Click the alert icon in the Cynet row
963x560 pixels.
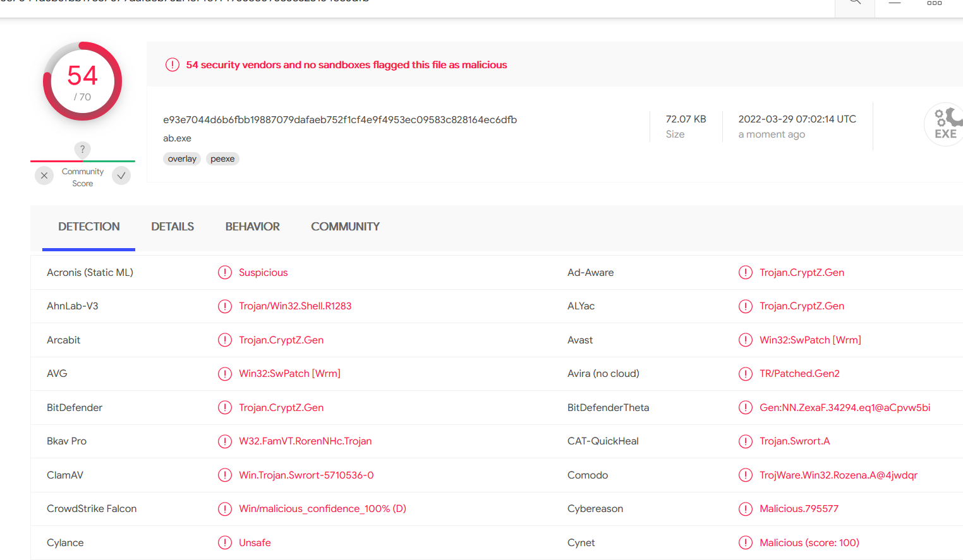coord(746,542)
